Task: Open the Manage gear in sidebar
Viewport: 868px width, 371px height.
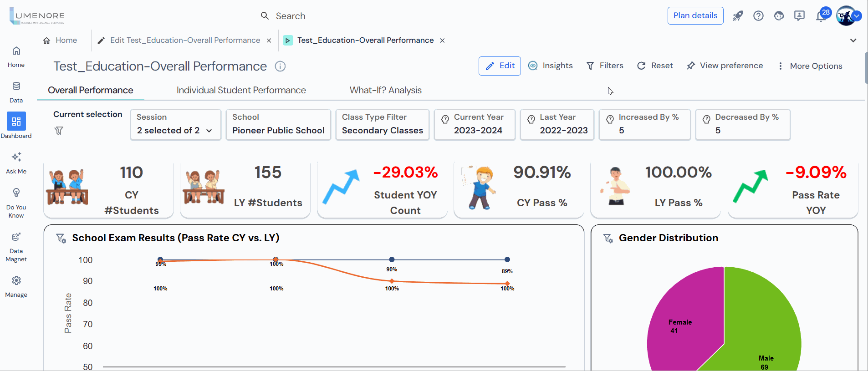Action: pos(16,281)
